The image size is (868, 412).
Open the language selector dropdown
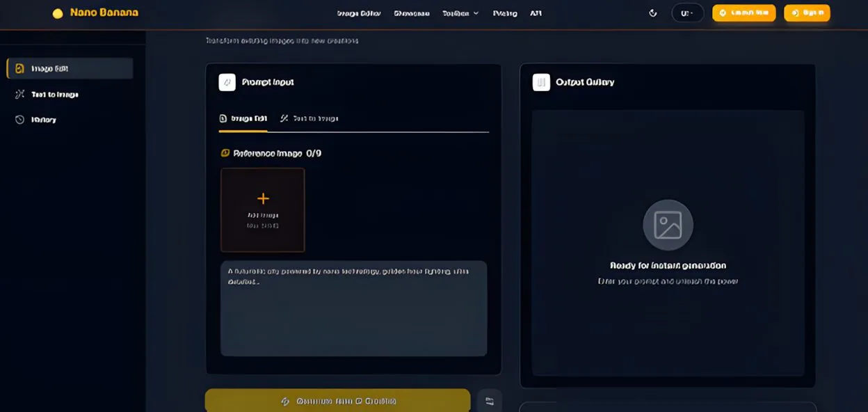coord(687,13)
